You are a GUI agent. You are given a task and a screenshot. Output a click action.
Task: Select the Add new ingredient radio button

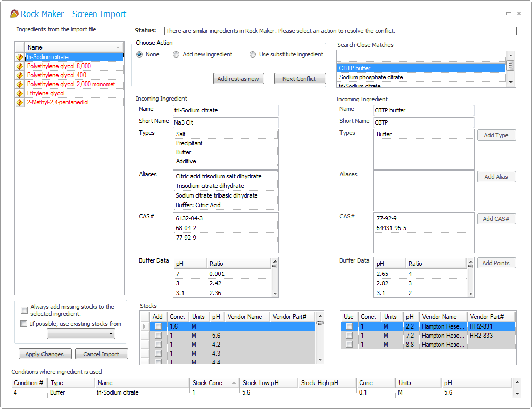176,54
